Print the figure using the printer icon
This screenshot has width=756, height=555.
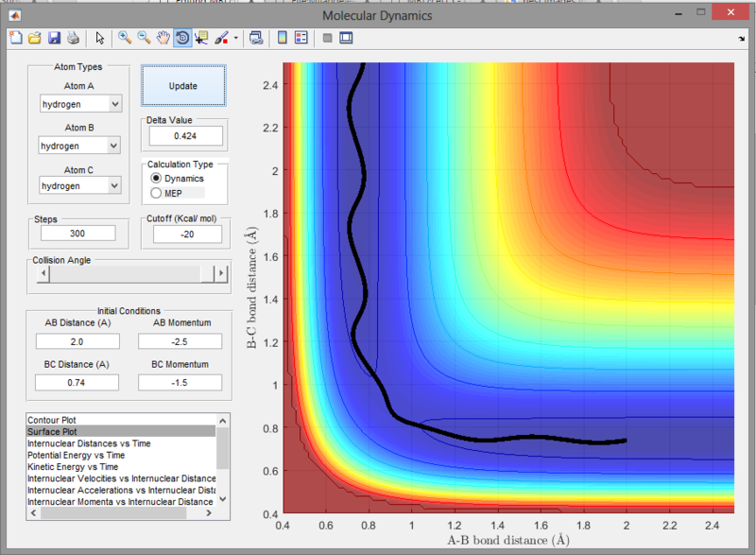click(73, 38)
